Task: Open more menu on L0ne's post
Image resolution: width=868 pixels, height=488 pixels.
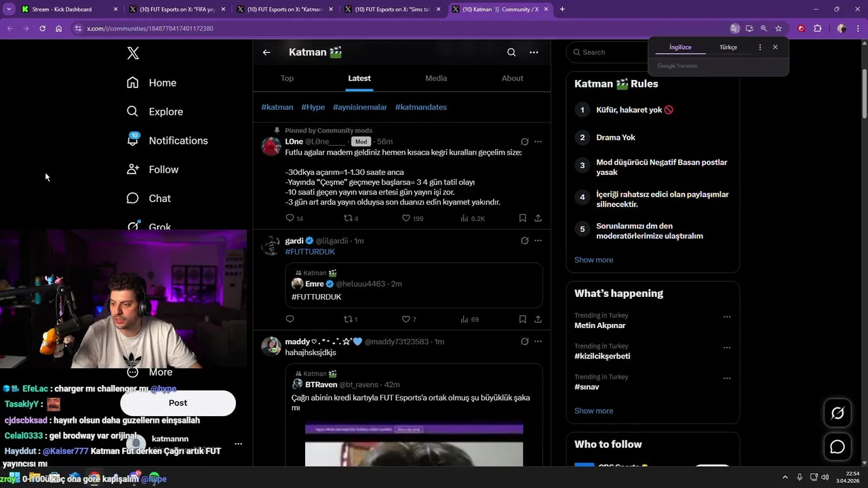Action: pyautogui.click(x=538, y=142)
